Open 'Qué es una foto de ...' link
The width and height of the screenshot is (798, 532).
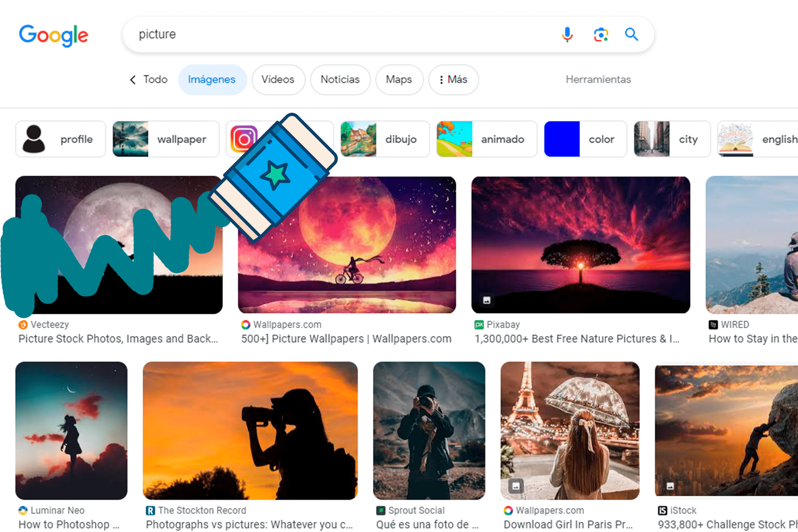(x=427, y=525)
